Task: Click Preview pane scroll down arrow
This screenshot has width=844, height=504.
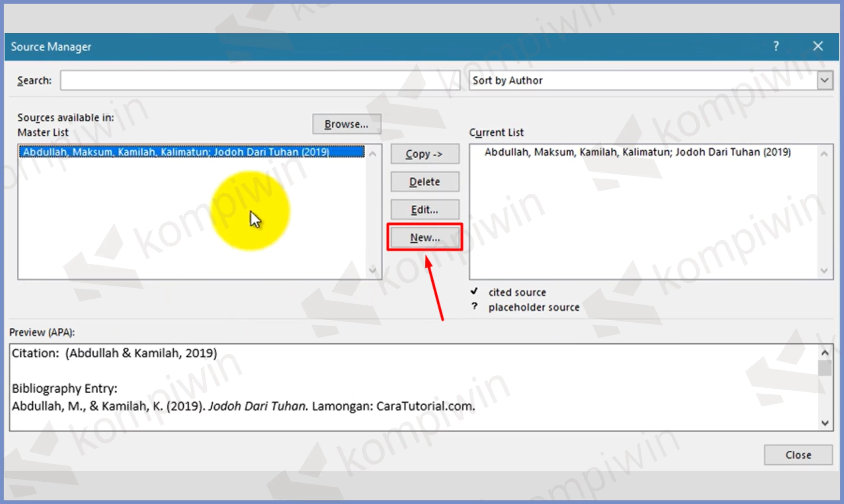Action: (825, 423)
